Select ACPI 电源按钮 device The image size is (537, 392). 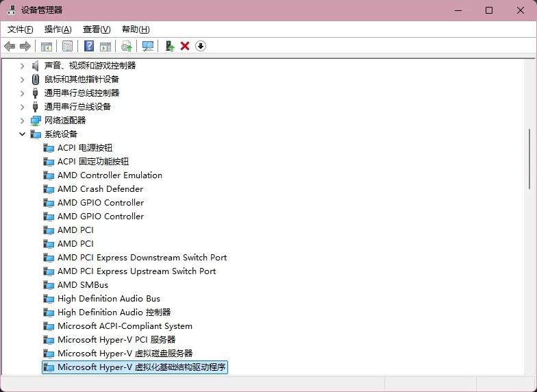click(x=85, y=148)
